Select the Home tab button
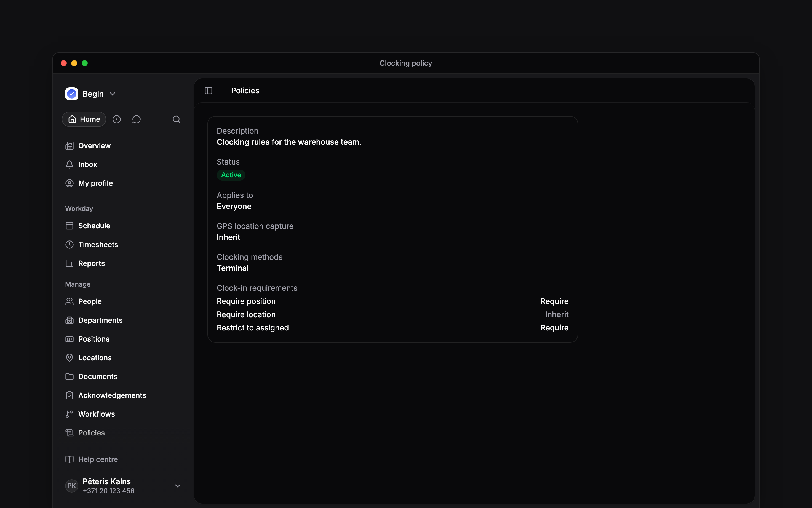The width and height of the screenshot is (812, 508). coord(84,119)
